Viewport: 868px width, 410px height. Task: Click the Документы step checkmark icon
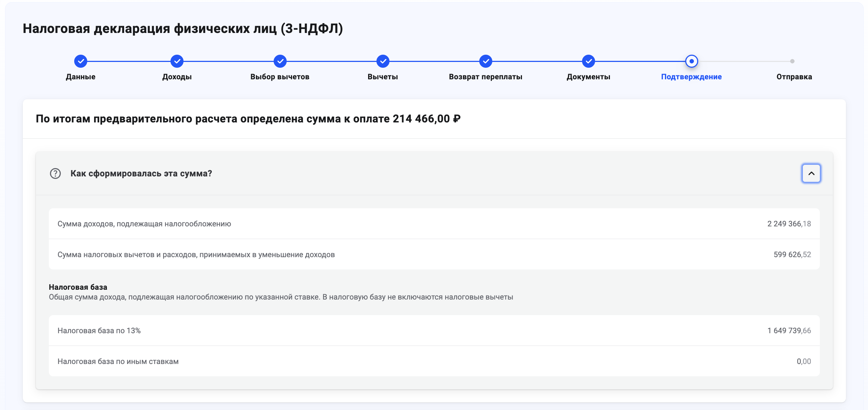588,61
